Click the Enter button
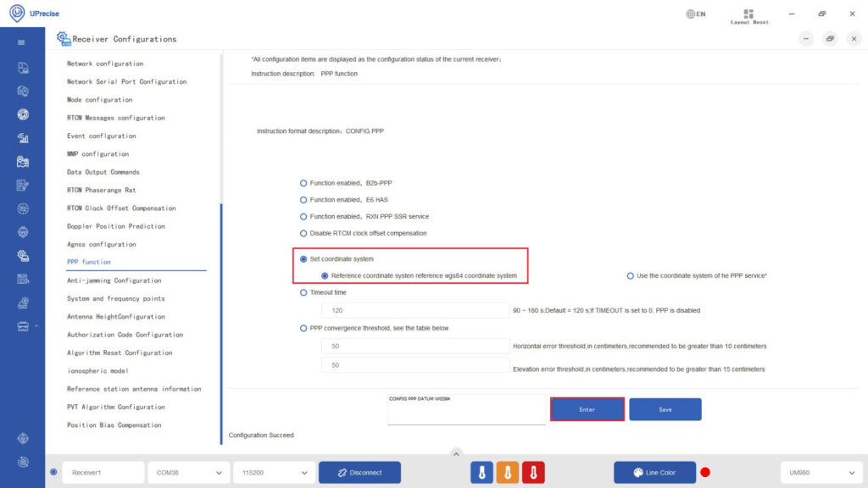Image resolution: width=868 pixels, height=488 pixels. coord(587,408)
